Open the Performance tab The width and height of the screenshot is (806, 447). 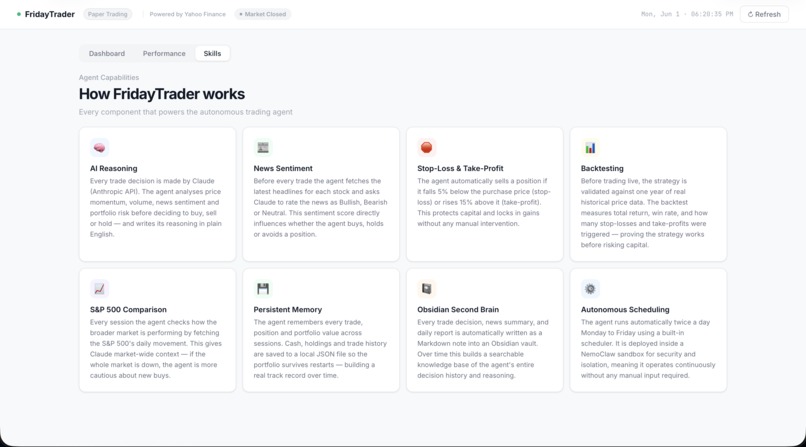coord(164,53)
